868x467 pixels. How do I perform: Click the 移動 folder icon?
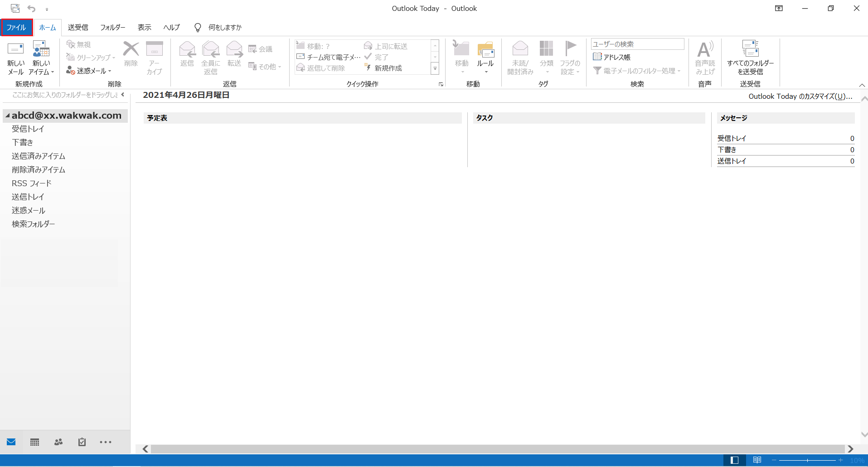tap(461, 48)
